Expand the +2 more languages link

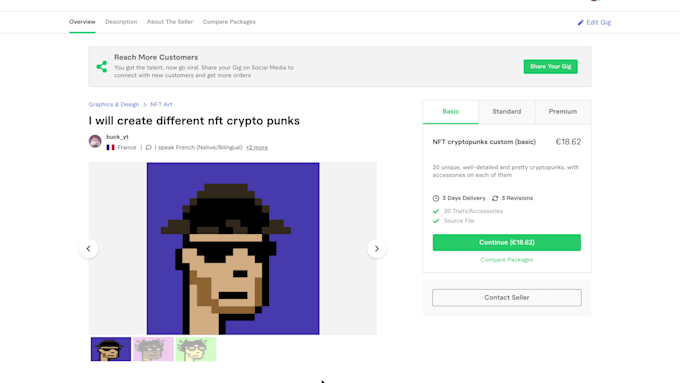pyautogui.click(x=257, y=147)
